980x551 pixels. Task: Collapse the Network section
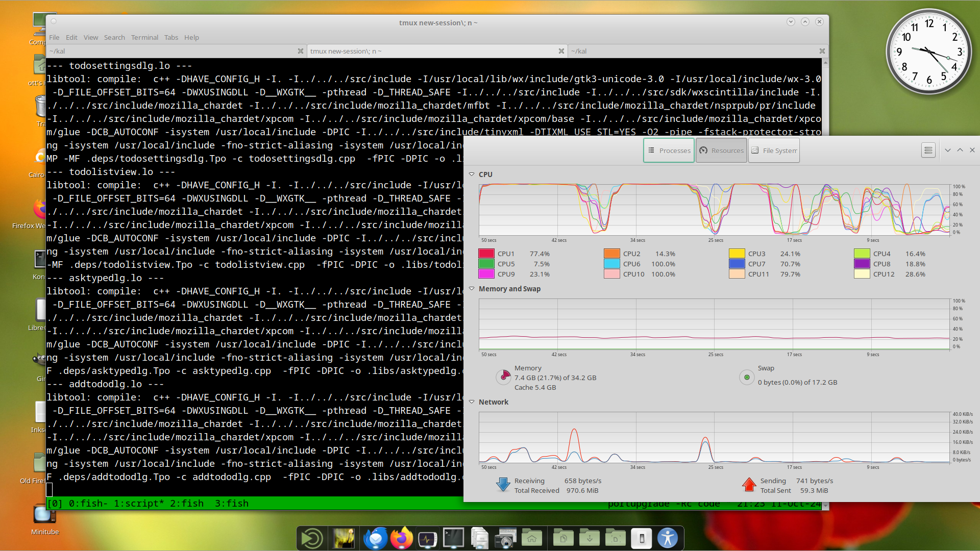pos(472,402)
